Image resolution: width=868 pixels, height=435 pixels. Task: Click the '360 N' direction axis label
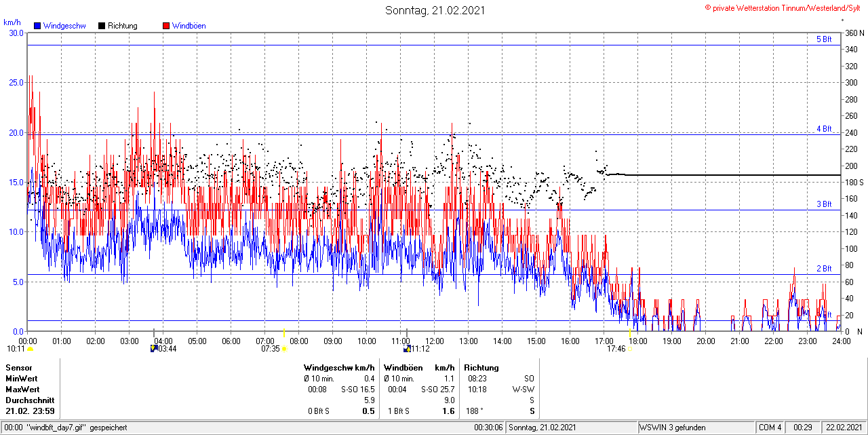(x=854, y=33)
